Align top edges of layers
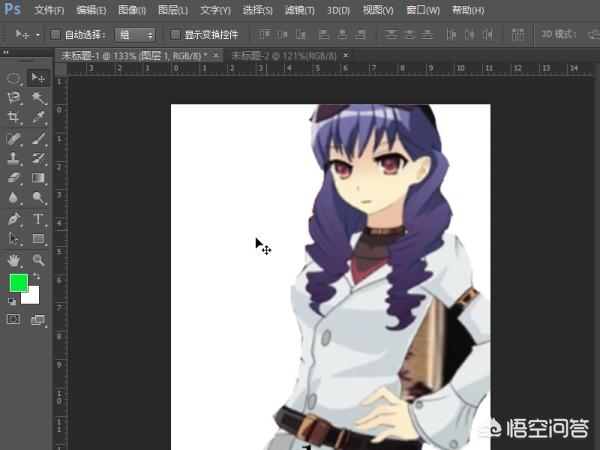The width and height of the screenshot is (600, 450). point(264,35)
